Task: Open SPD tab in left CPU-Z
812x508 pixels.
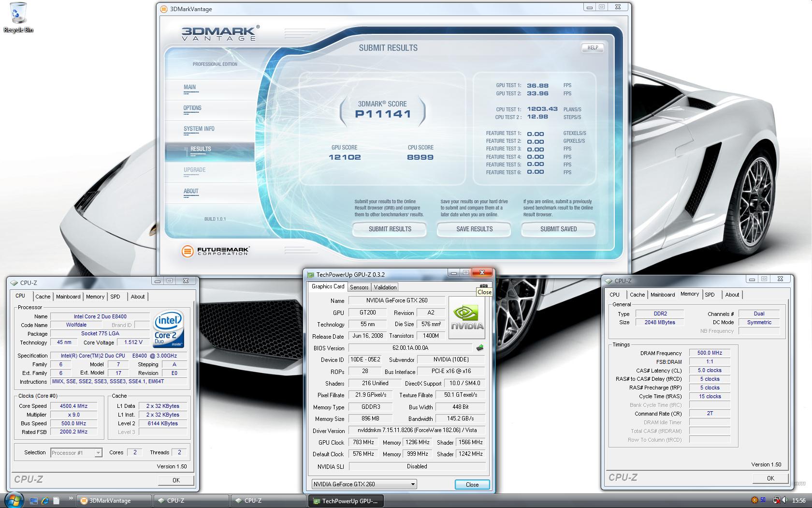Action: click(x=115, y=297)
